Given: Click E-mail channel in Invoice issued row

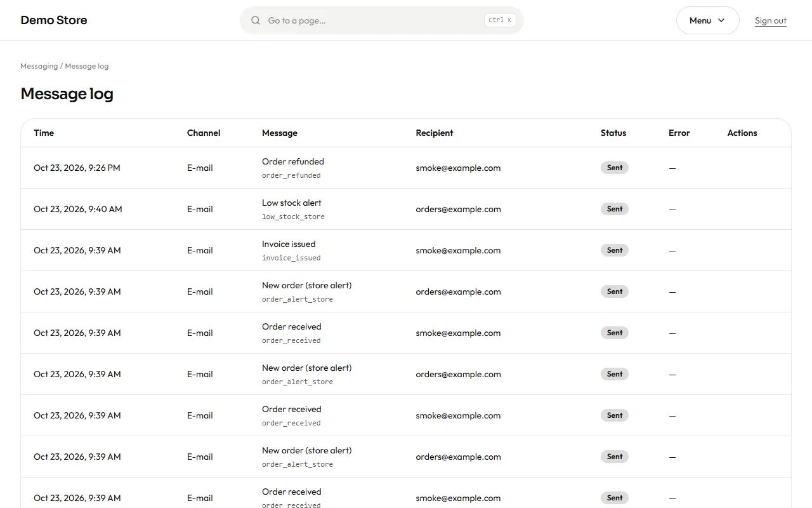Looking at the screenshot, I should pos(200,250).
